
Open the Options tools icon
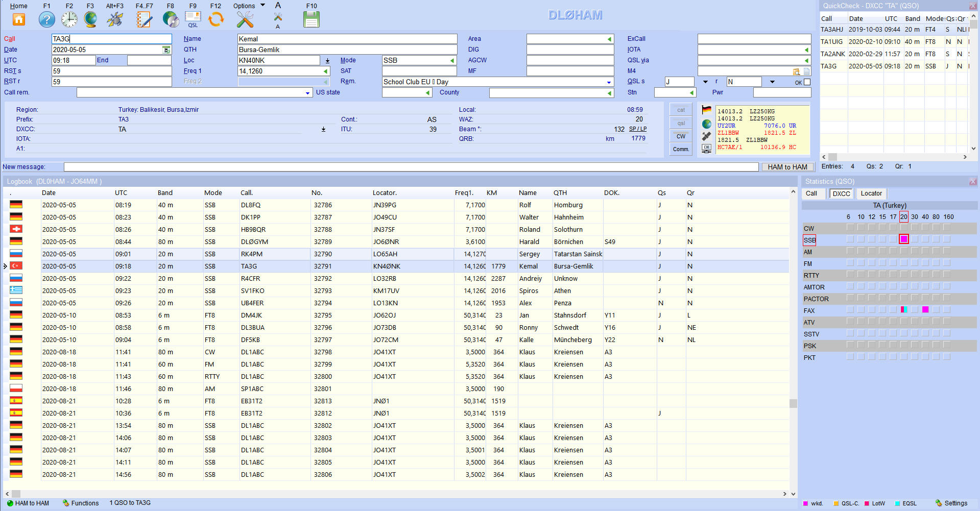(x=245, y=19)
